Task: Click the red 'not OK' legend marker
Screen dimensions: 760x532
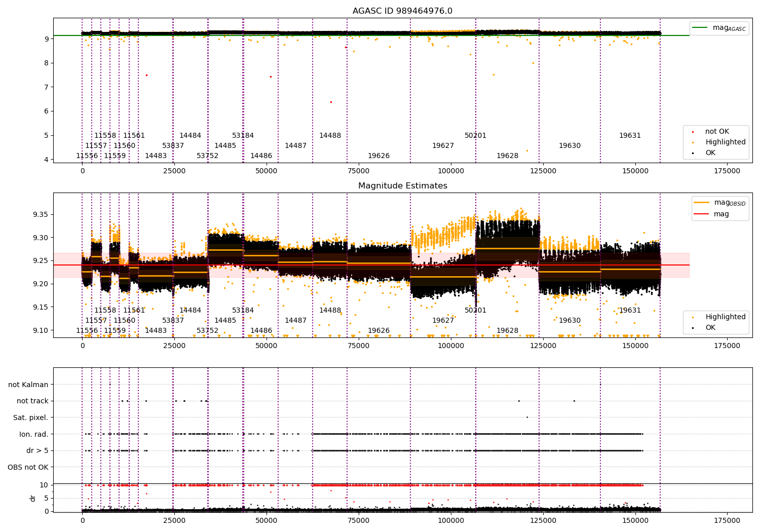Action: coord(693,132)
